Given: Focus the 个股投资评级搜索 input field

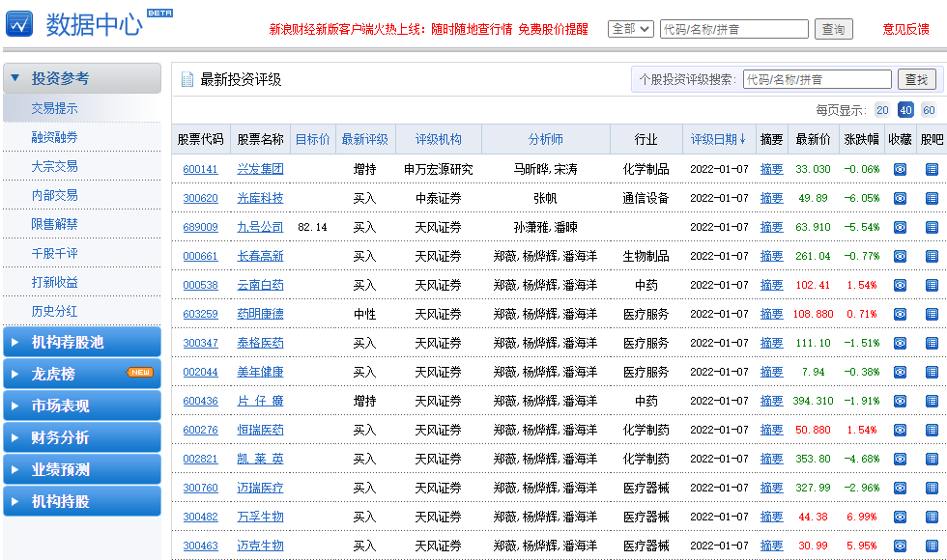Looking at the screenshot, I should [x=818, y=79].
